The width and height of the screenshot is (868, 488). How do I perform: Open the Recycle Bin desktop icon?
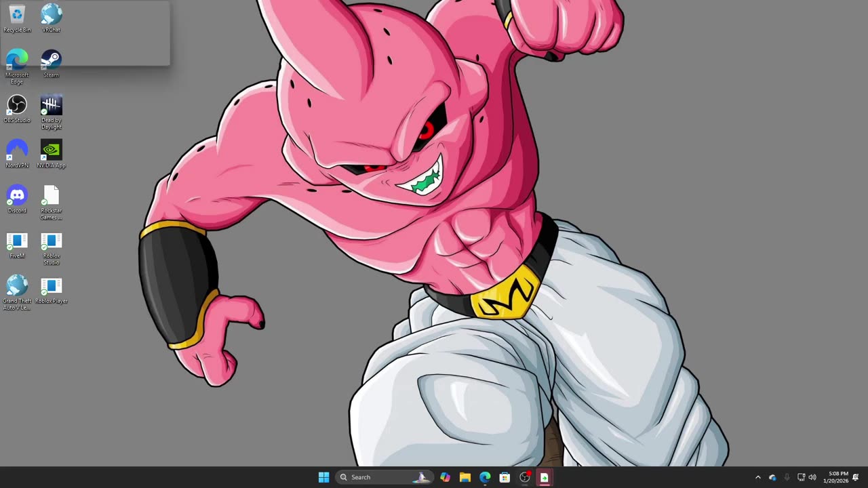click(x=17, y=18)
